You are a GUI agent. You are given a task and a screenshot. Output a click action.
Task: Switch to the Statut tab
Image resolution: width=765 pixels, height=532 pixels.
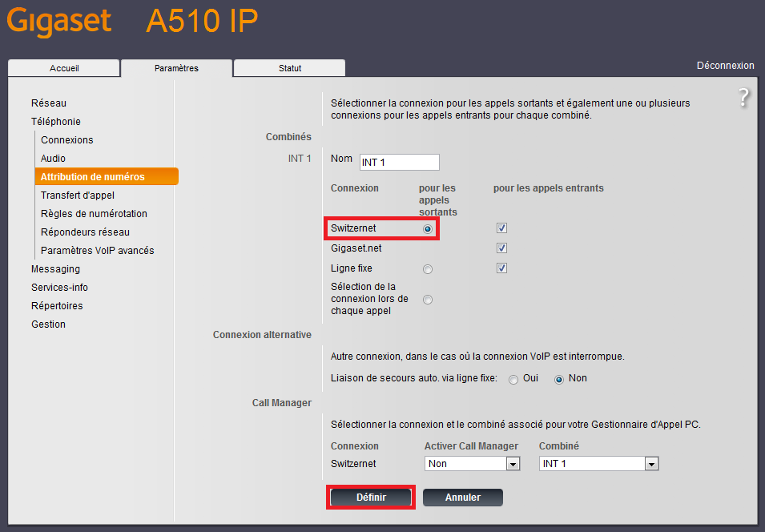[x=290, y=68]
